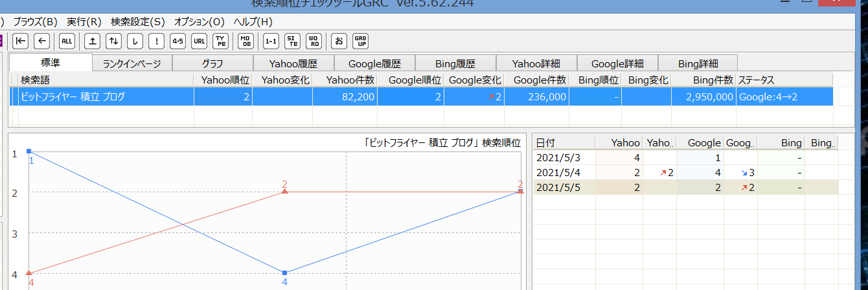Select the 2021/5/4 history row
The image size is (868, 290).
point(685,172)
